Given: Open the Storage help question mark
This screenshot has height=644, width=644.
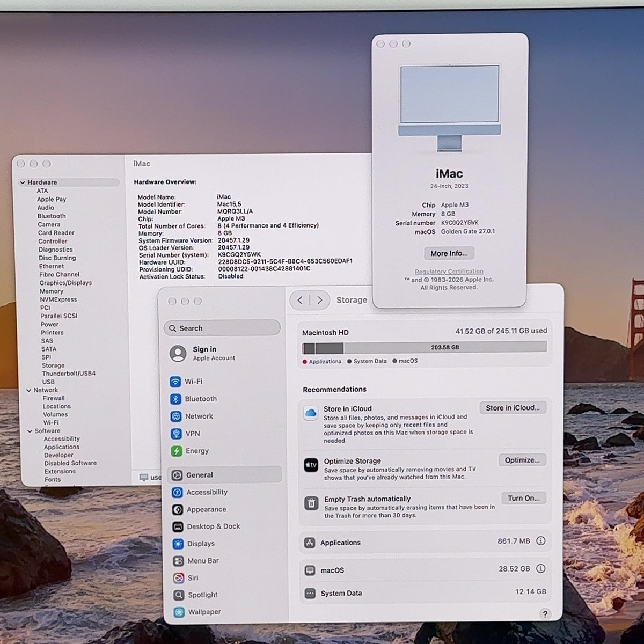Looking at the screenshot, I should [x=545, y=614].
